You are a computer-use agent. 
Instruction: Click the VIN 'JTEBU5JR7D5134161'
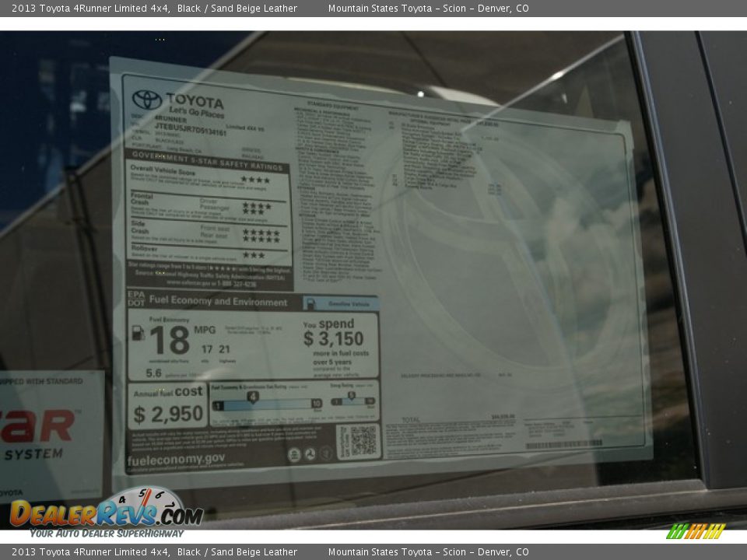190,129
